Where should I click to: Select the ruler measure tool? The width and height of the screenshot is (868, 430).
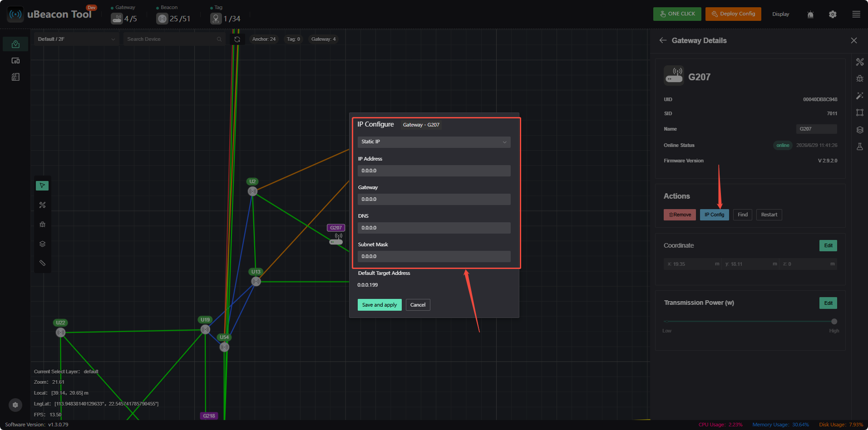(x=42, y=263)
